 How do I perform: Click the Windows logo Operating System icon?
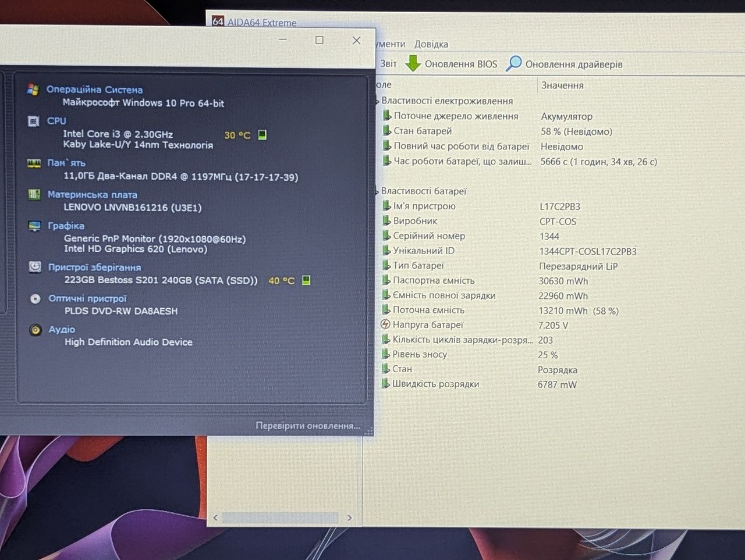click(x=33, y=90)
